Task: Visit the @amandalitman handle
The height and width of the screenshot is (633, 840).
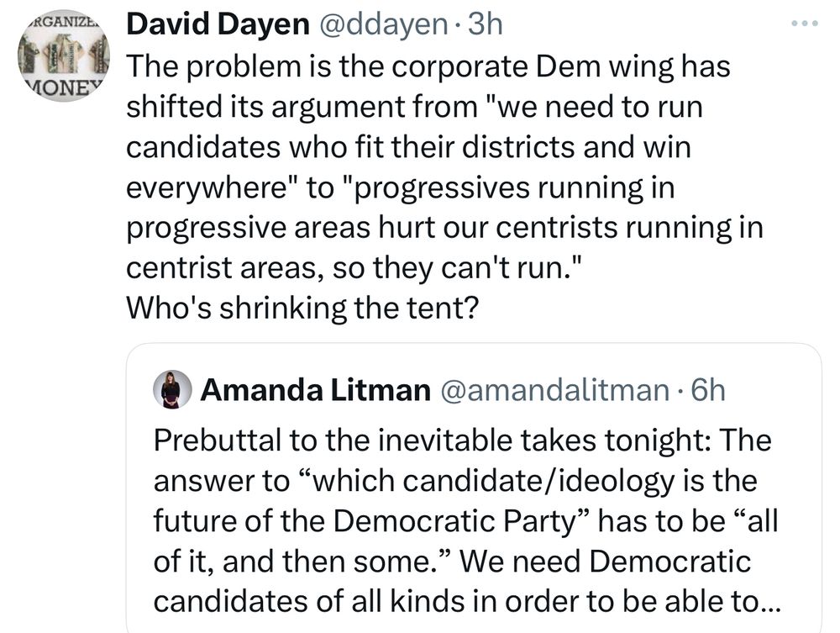Action: [x=549, y=390]
